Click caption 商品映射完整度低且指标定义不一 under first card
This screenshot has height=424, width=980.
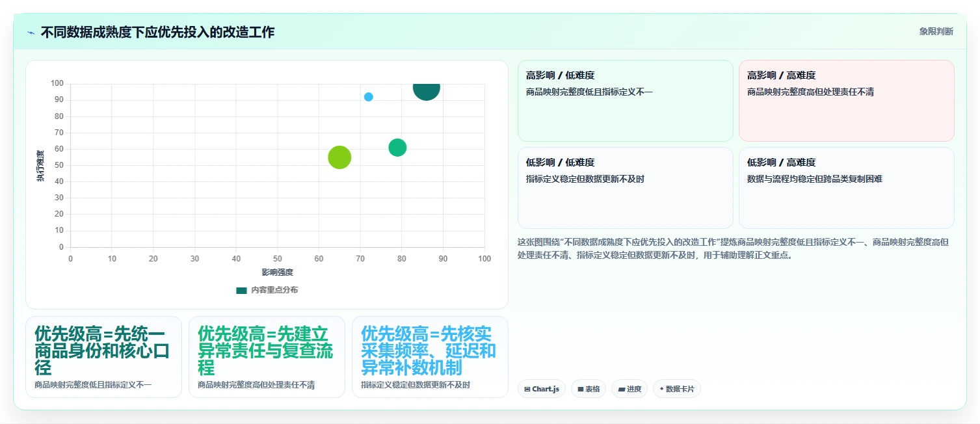pyautogui.click(x=93, y=385)
